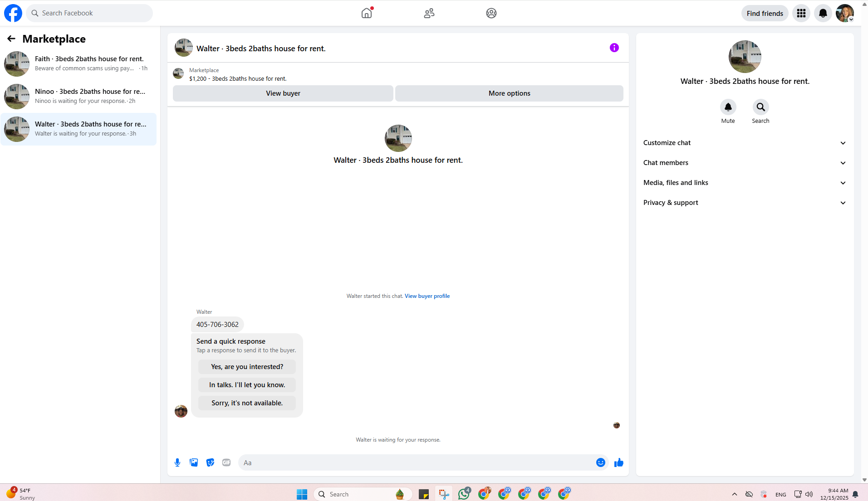Open the View buyer profile link
868x501 pixels.
427,296
